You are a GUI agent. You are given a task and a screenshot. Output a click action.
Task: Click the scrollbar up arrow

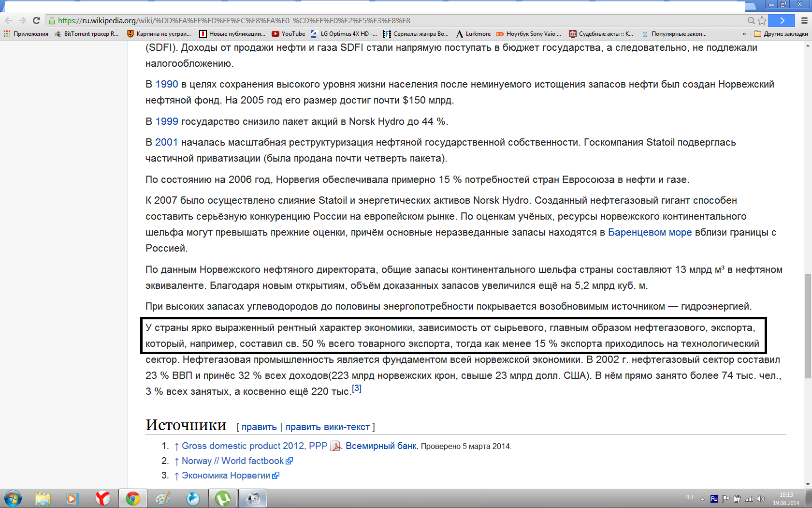[x=808, y=45]
